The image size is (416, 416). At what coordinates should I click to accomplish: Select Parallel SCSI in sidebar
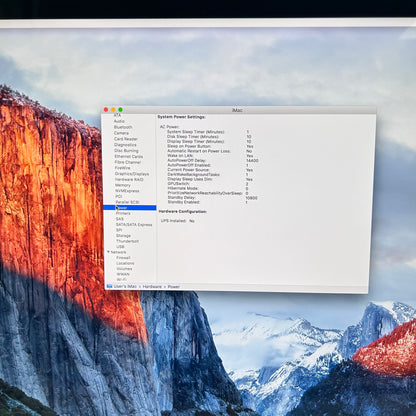pyautogui.click(x=127, y=202)
